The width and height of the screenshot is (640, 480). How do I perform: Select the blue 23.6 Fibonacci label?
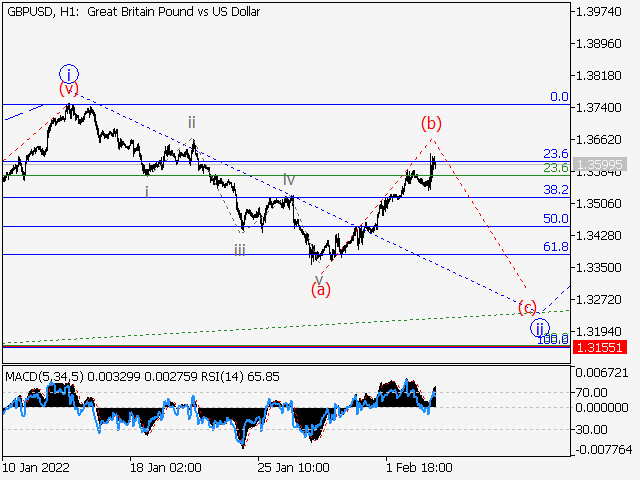pyautogui.click(x=556, y=153)
